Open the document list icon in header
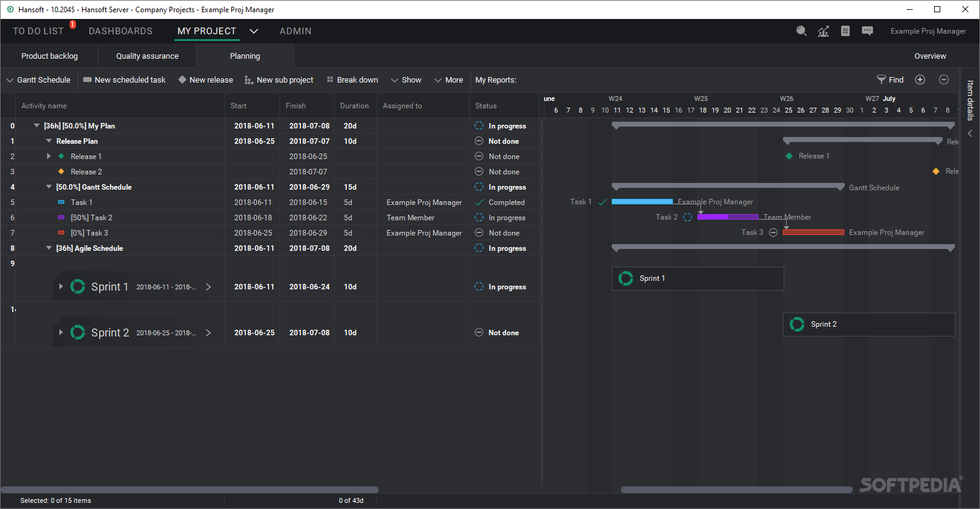Viewport: 980px width, 509px height. tap(845, 31)
